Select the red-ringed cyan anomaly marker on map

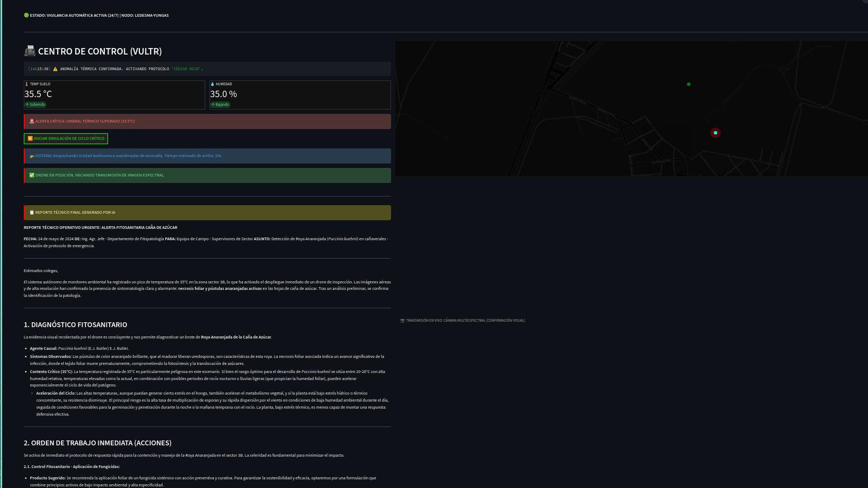715,133
